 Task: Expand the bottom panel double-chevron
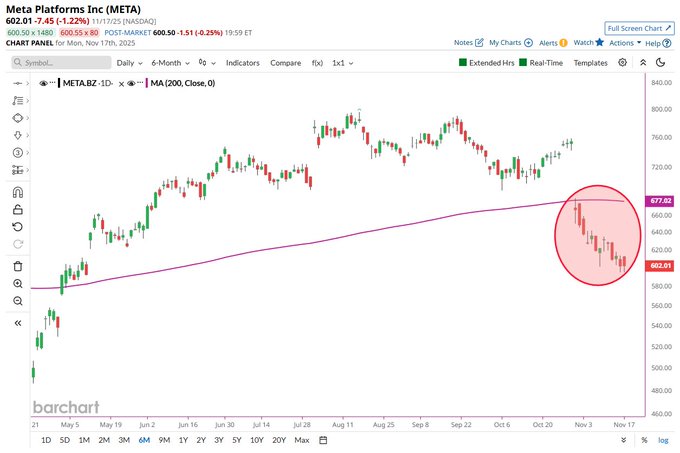623,440
